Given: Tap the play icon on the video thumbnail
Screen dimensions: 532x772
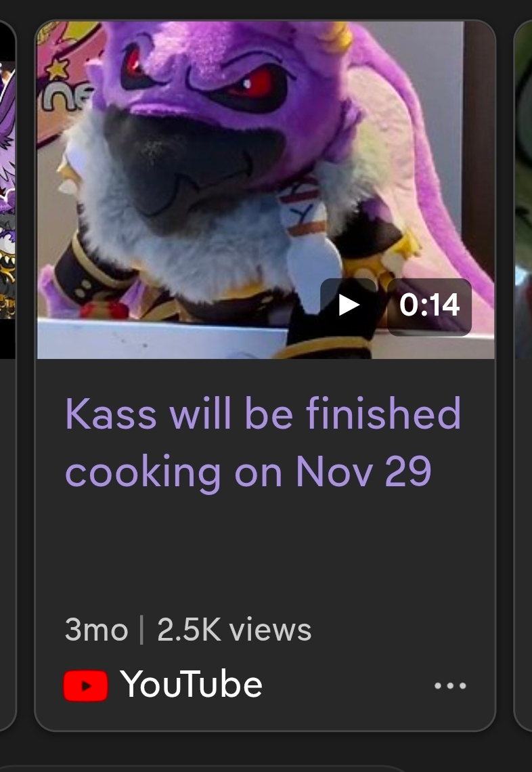Looking at the screenshot, I should tap(349, 305).
